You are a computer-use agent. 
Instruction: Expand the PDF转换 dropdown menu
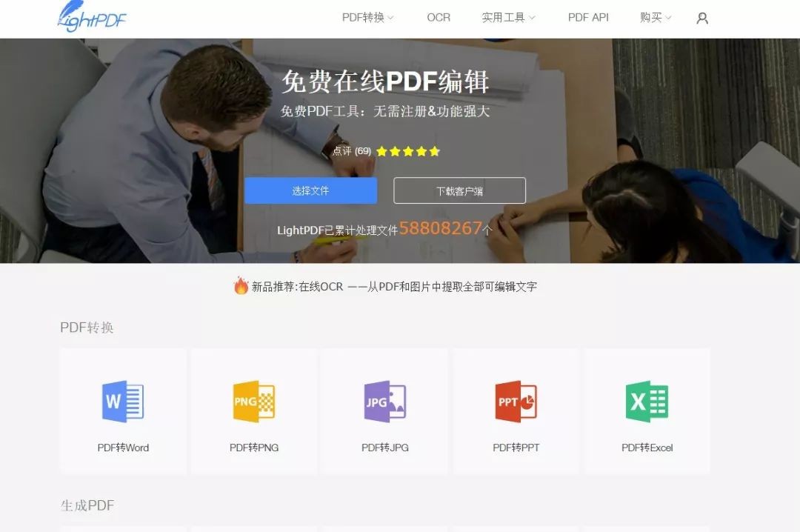tap(367, 17)
